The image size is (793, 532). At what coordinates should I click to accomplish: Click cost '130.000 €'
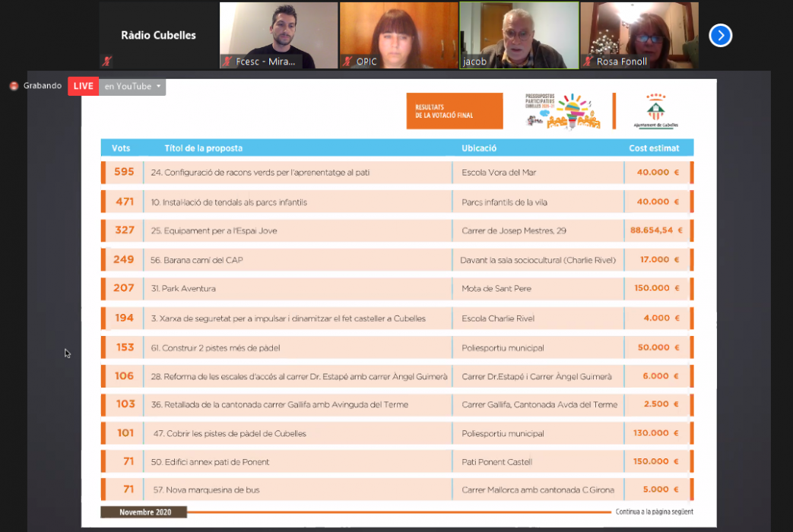click(655, 432)
